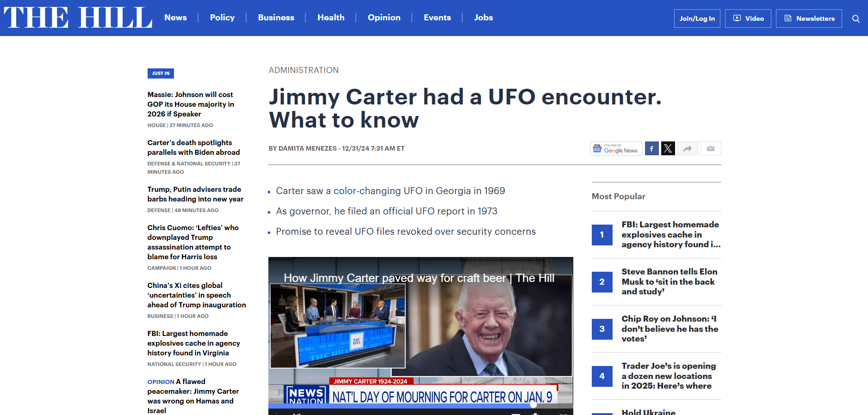
Task: Select the Health nav item
Action: point(331,18)
